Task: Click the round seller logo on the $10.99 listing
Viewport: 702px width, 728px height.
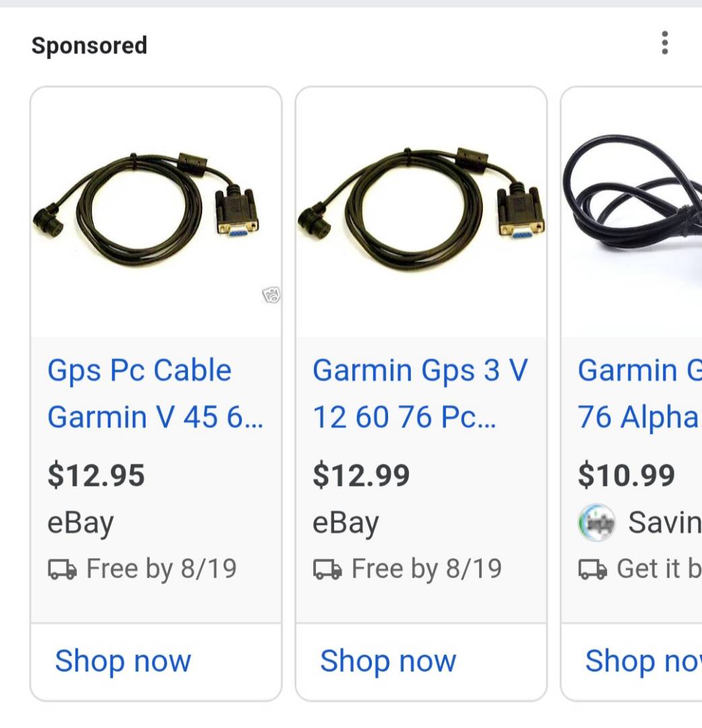Action: point(596,522)
